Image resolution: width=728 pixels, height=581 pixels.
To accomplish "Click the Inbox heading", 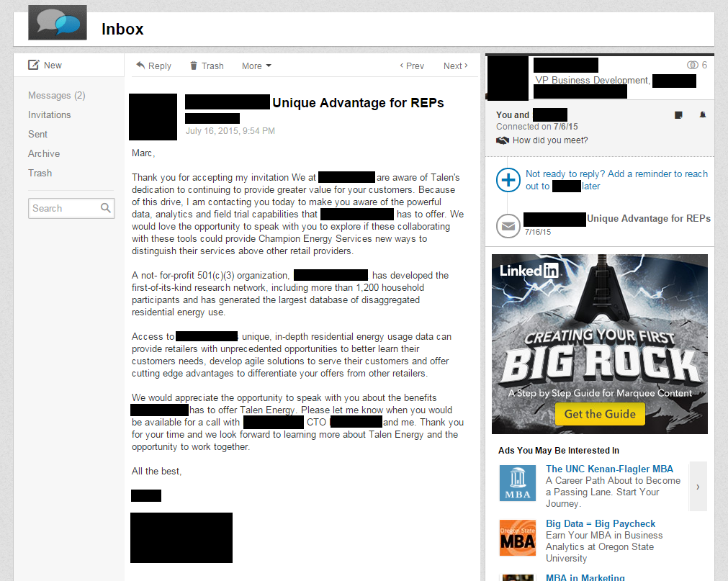I will point(122,30).
